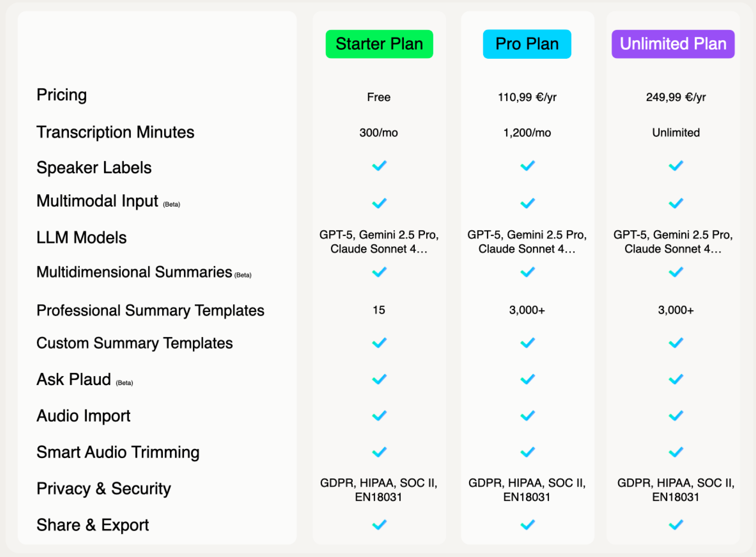Click Ask Plaud checkmark under Pro Plan
Image resolution: width=756 pixels, height=557 pixels.
point(527,379)
